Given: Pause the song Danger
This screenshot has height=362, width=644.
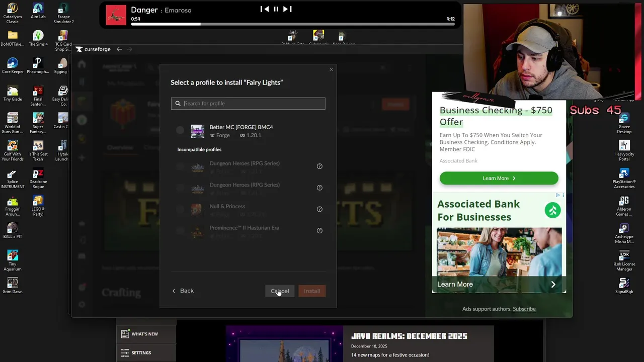Looking at the screenshot, I should click(276, 9).
